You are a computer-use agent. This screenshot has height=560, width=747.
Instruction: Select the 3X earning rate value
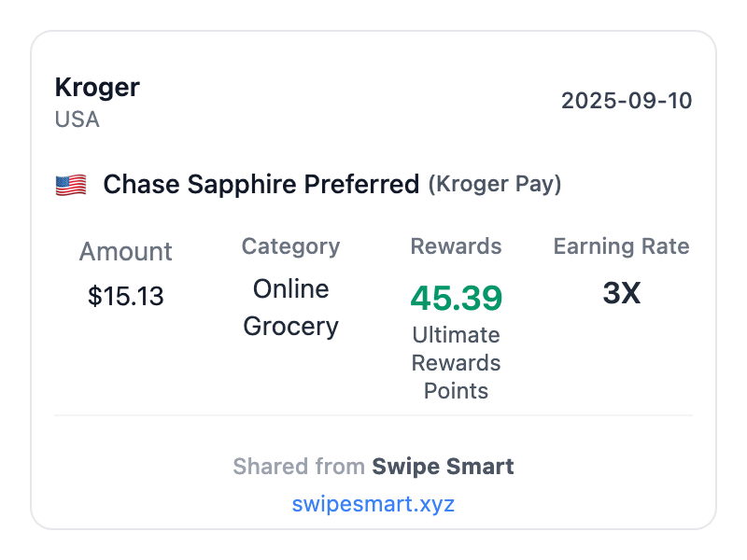(x=621, y=293)
